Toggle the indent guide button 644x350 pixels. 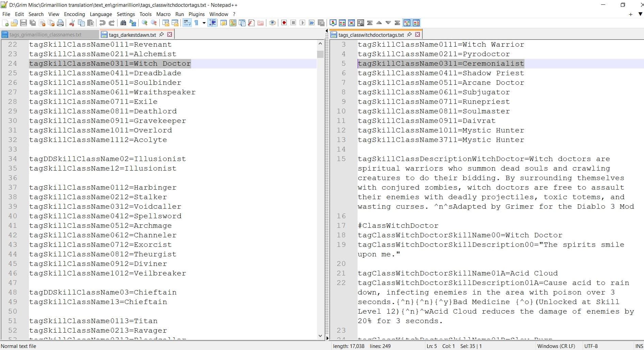[x=212, y=23]
